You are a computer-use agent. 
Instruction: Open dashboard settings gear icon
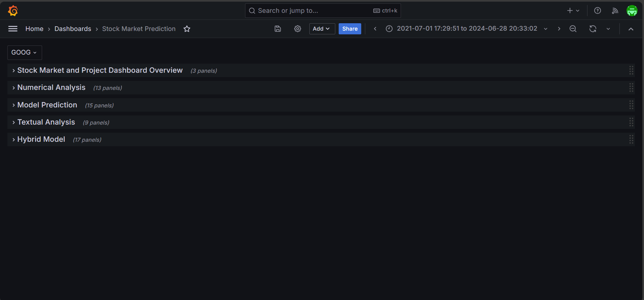click(x=298, y=29)
